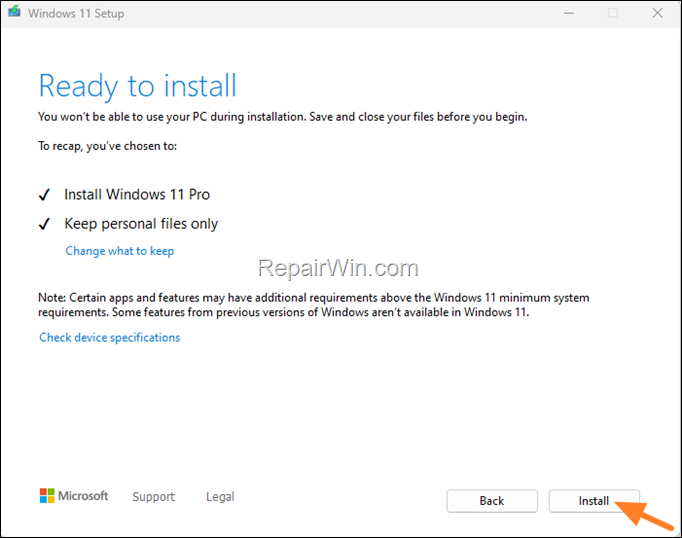Open the Support link

point(154,497)
